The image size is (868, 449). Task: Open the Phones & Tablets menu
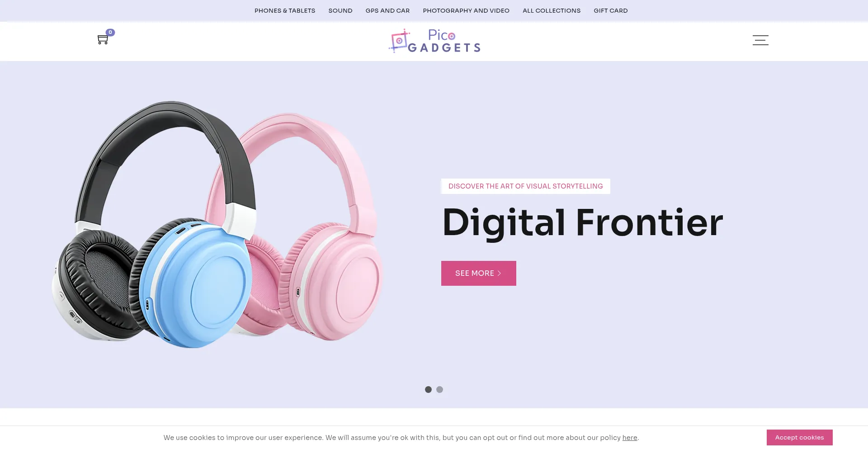[x=285, y=10]
